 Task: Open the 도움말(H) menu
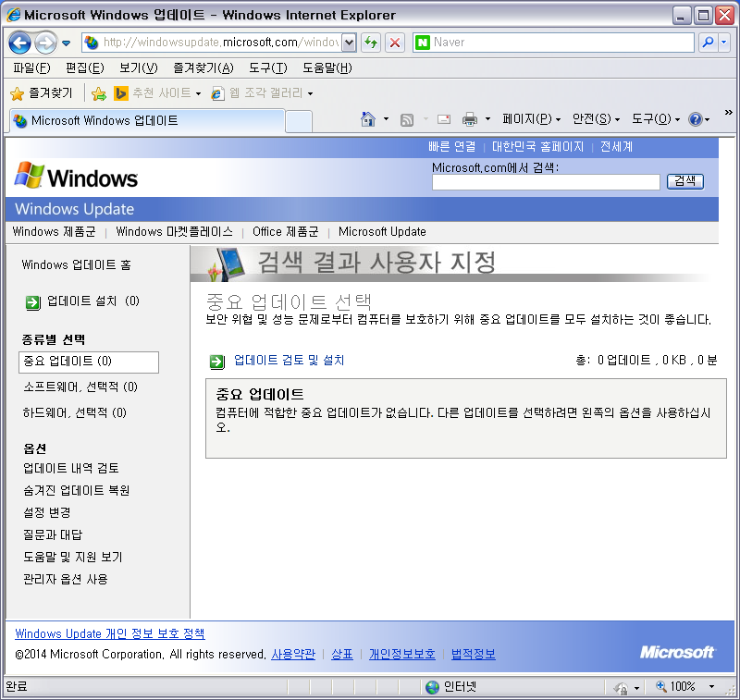[x=327, y=68]
